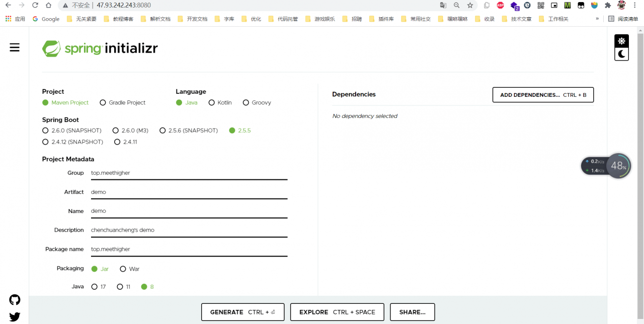Open the 开发文档 bookmark folder

coord(192,19)
